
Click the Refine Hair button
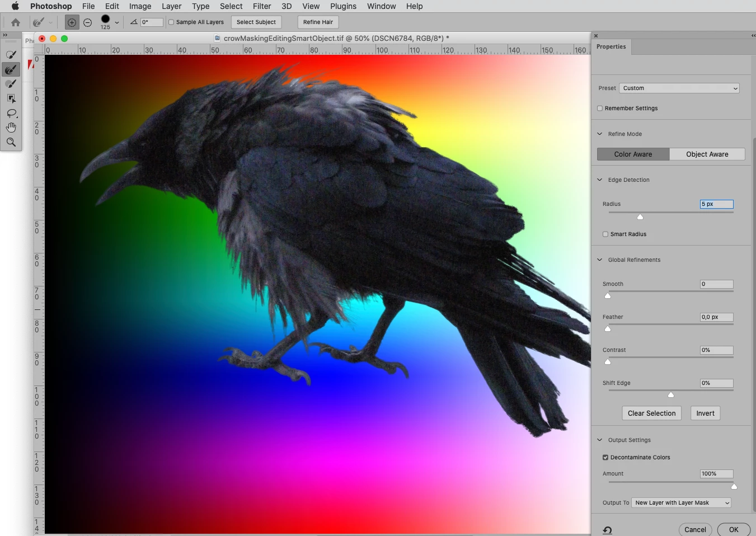[318, 22]
